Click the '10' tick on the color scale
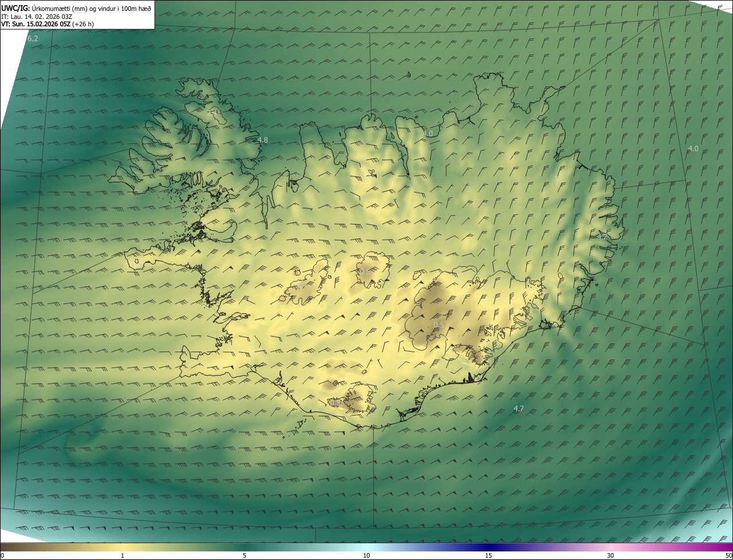 (366, 555)
